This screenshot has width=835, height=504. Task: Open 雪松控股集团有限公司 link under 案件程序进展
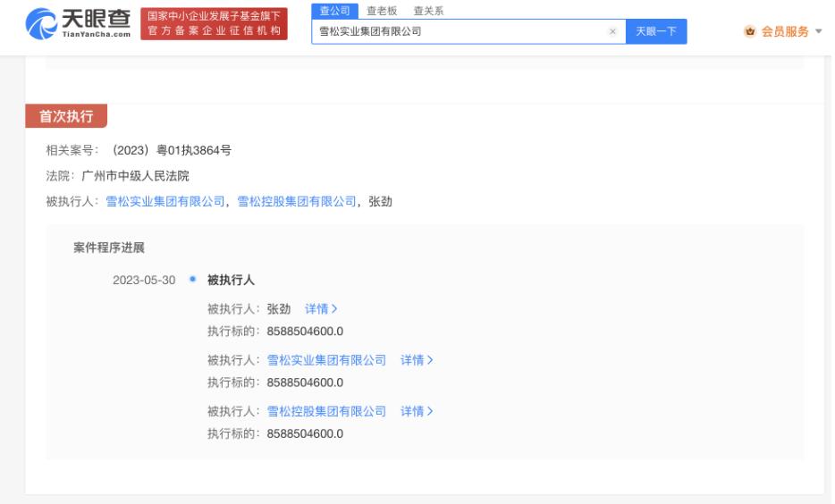pyautogui.click(x=326, y=411)
